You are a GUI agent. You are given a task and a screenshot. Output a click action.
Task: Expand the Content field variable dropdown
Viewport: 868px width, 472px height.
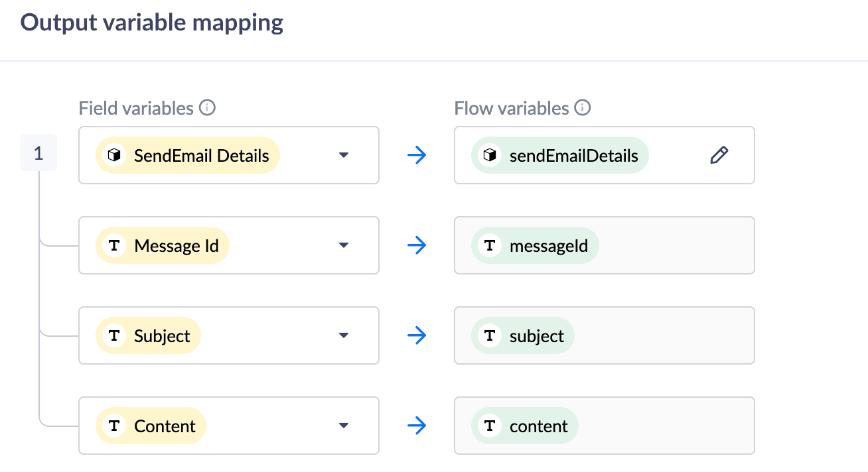(x=343, y=426)
